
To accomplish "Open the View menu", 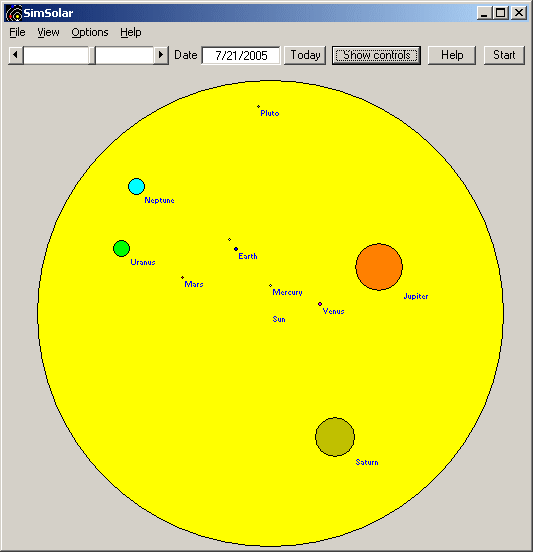I will tap(49, 32).
